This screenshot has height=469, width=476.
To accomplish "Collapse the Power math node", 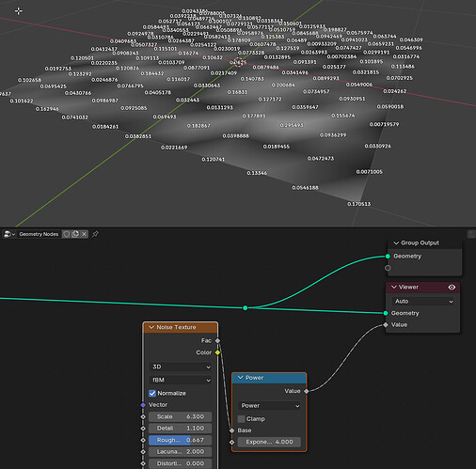I will click(241, 378).
